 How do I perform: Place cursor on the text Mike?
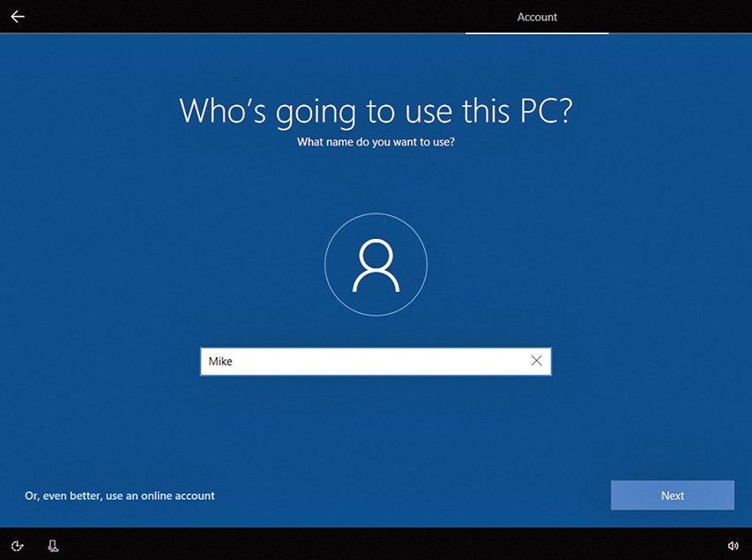click(220, 361)
